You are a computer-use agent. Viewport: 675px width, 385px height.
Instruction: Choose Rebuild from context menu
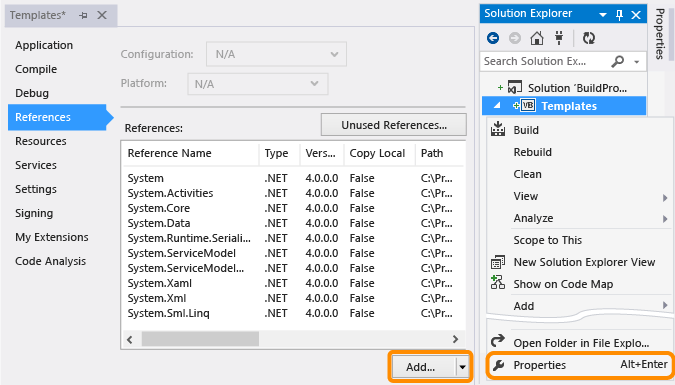532,152
